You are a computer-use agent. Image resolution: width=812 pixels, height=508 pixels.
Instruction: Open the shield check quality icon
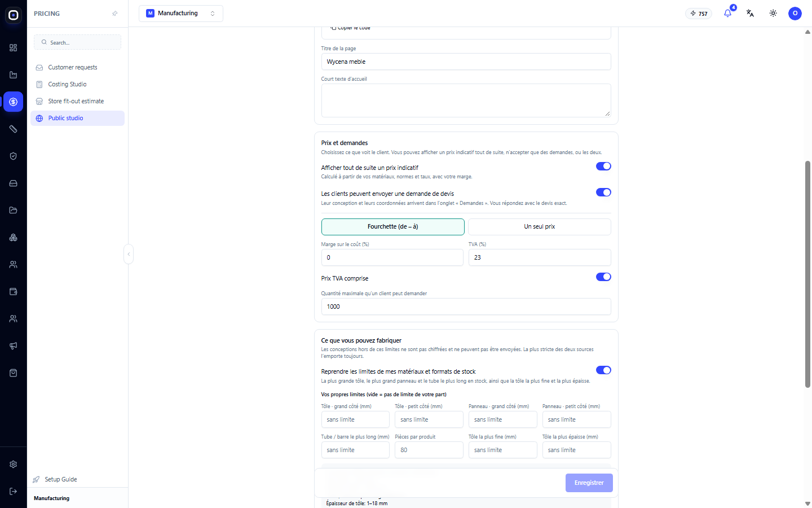click(13, 156)
